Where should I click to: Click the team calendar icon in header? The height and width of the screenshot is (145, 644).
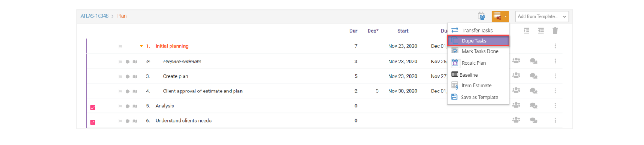[x=481, y=16]
